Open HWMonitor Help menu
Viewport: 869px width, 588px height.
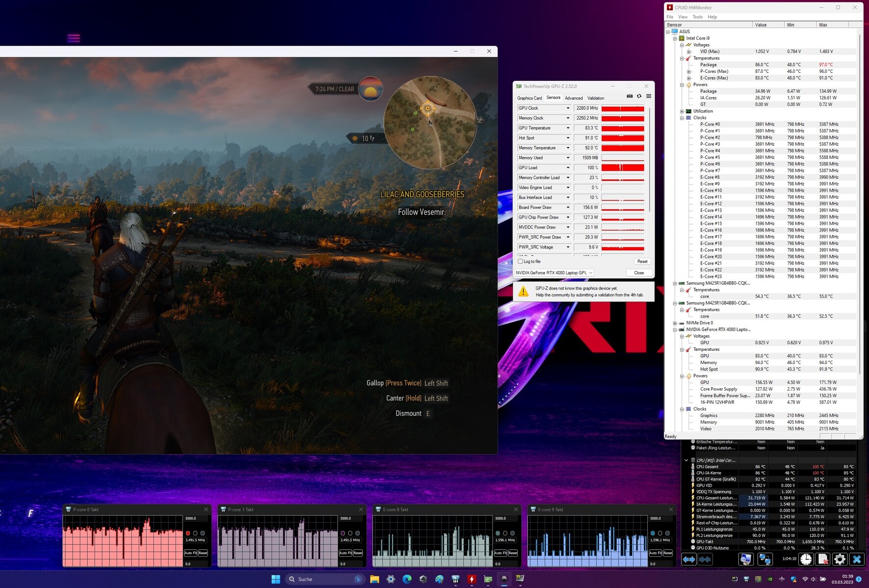[712, 17]
